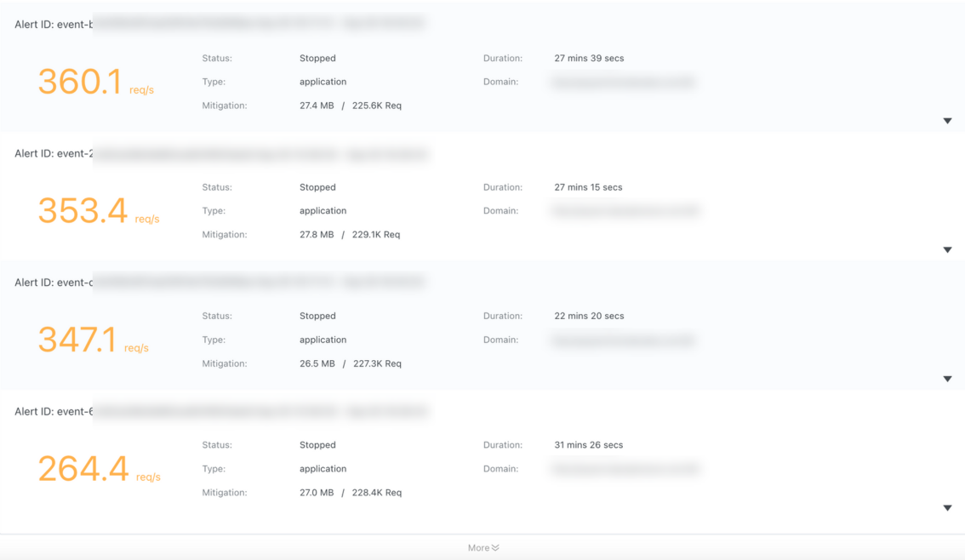Expand the 353.4 req/s alert details

point(947,250)
